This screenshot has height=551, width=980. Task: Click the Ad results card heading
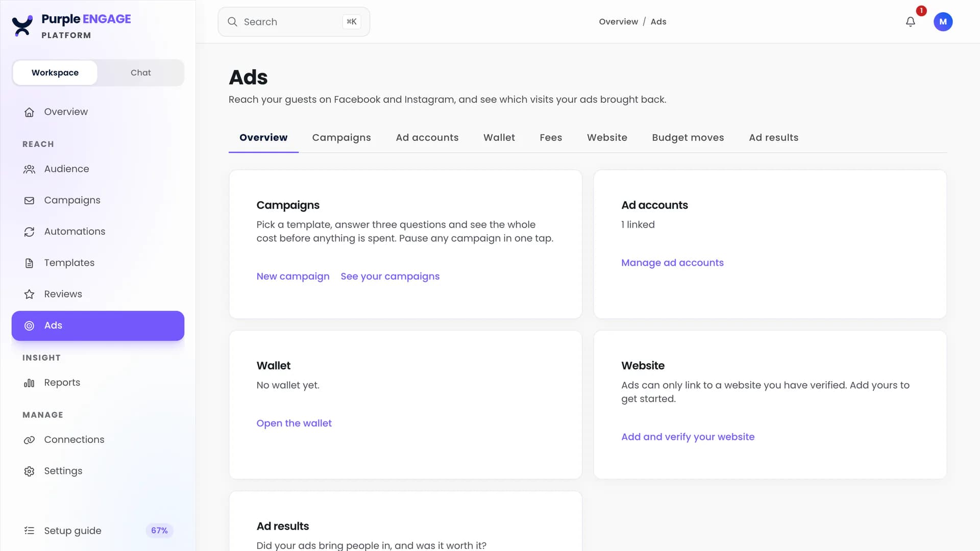282,527
